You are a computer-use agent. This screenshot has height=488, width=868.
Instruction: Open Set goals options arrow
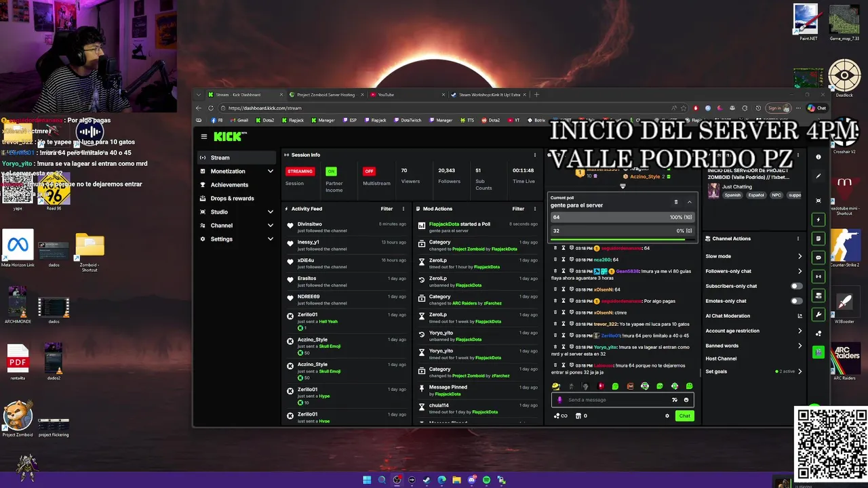(x=800, y=371)
